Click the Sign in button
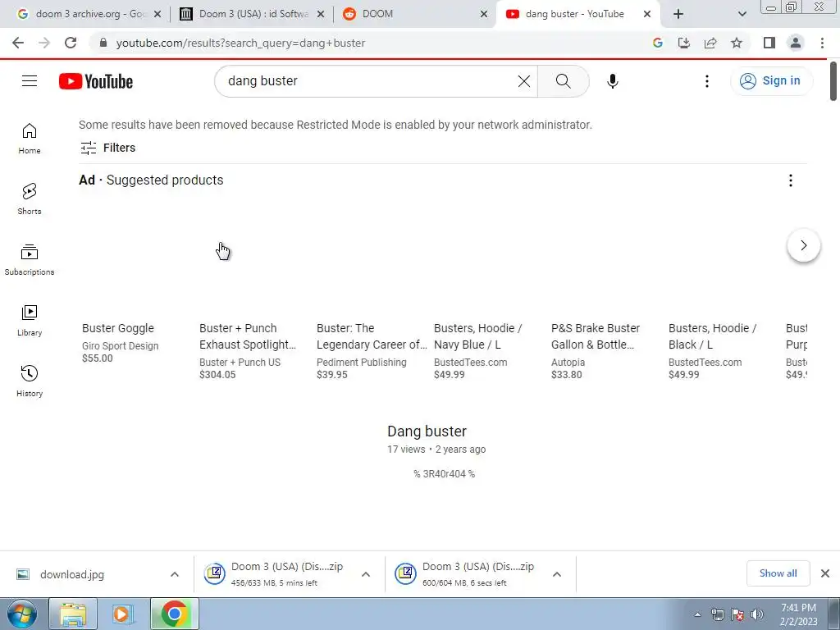This screenshot has height=630, width=840. (771, 81)
